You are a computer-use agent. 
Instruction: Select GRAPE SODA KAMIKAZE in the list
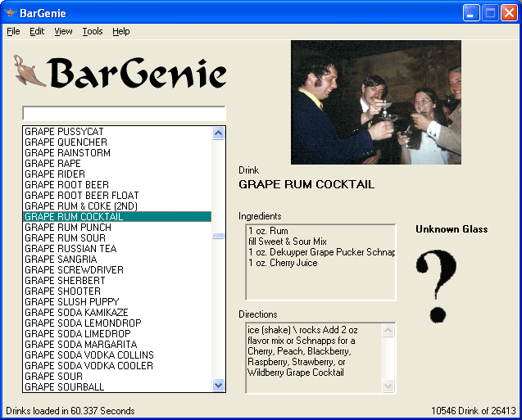click(x=117, y=313)
